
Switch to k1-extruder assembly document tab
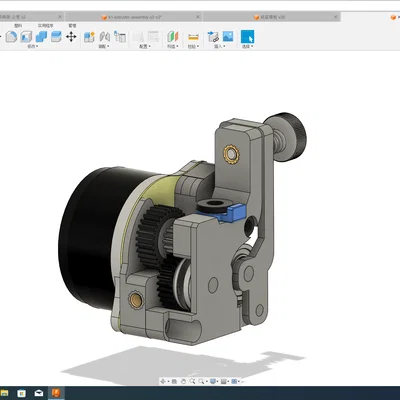point(133,17)
